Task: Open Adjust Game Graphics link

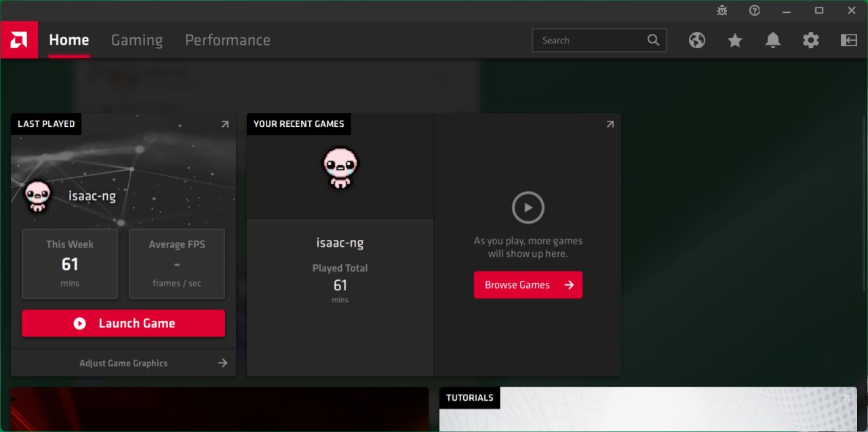Action: [123, 363]
